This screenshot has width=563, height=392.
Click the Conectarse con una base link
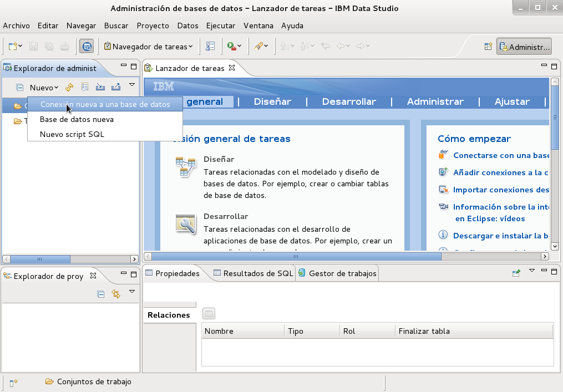pos(501,155)
